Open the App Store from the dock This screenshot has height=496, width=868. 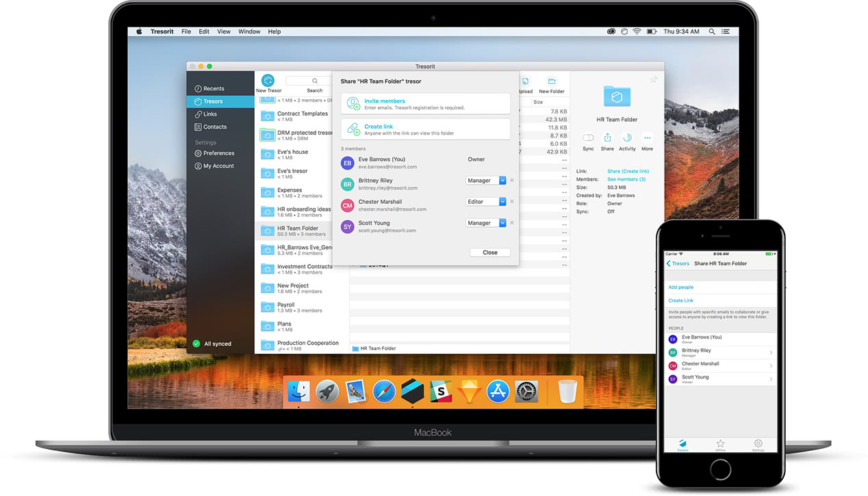click(498, 391)
